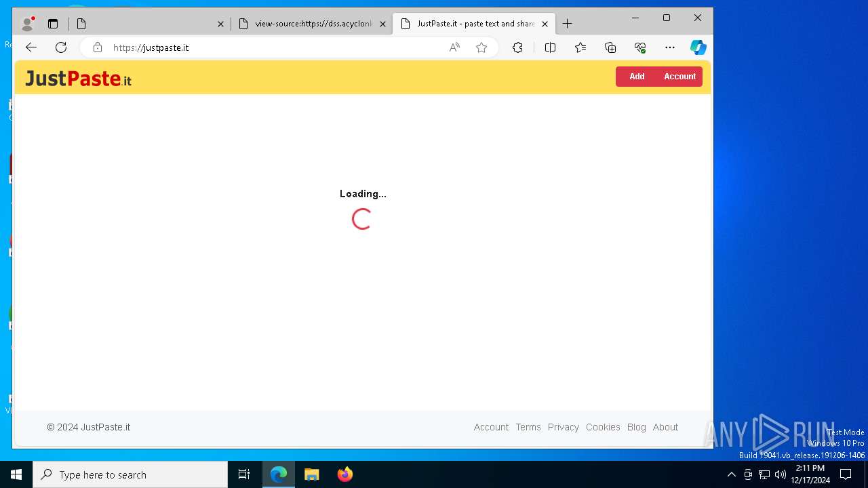
Task: Click the © 2024 JustPaste.it text
Action: pyautogui.click(x=89, y=427)
